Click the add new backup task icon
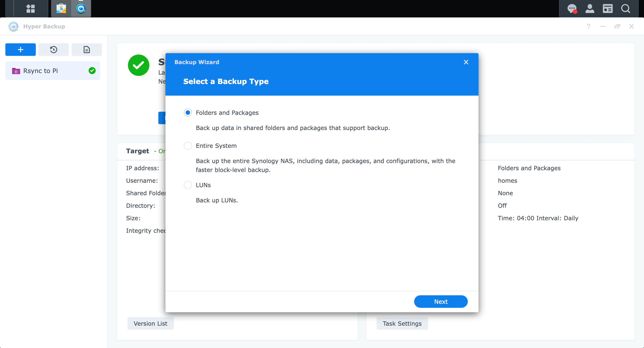644x348 pixels. tap(20, 49)
